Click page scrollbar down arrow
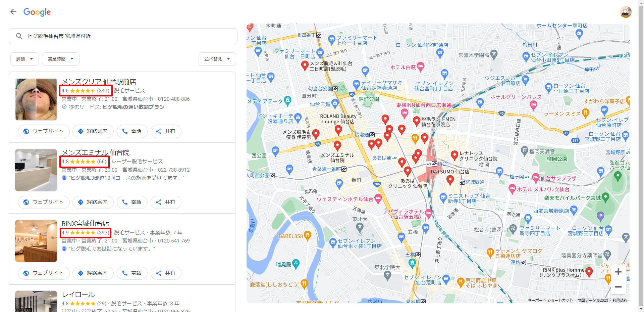Screen dimensions: 644x312 pos(641,309)
